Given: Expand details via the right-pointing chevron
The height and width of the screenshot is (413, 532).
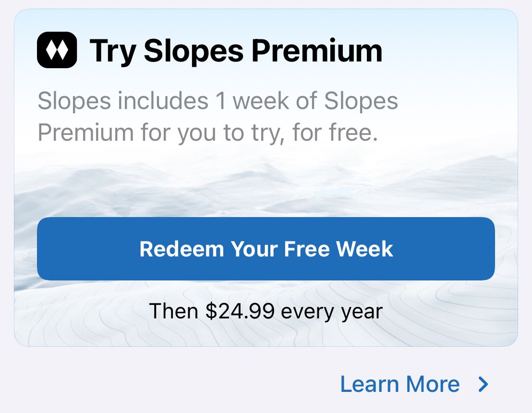Looking at the screenshot, I should pos(483,384).
